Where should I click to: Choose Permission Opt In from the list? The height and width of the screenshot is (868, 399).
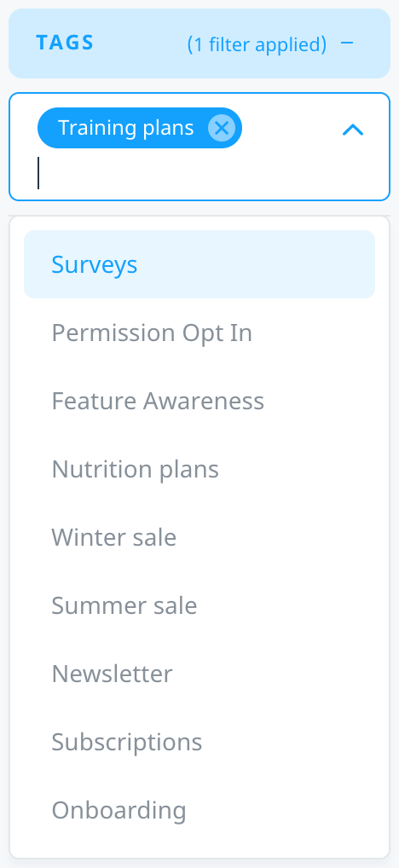[x=199, y=333]
